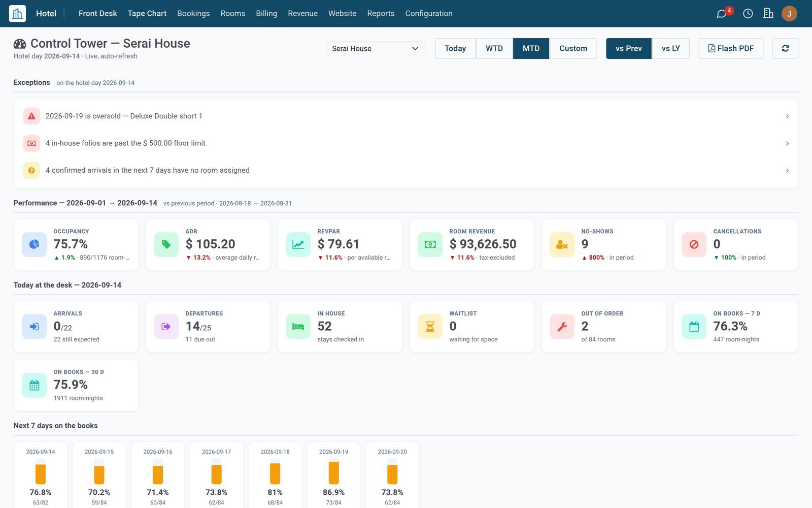Viewport: 812px width, 508px height.
Task: Open the 2026-09-19 oversold exception text
Action: point(124,116)
